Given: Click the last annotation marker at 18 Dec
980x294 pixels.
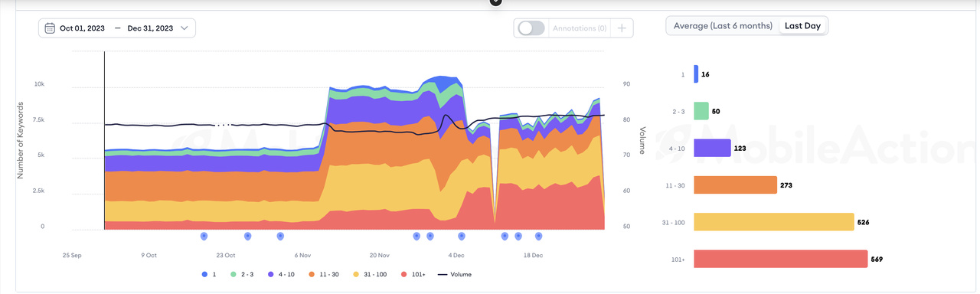Looking at the screenshot, I should [538, 237].
